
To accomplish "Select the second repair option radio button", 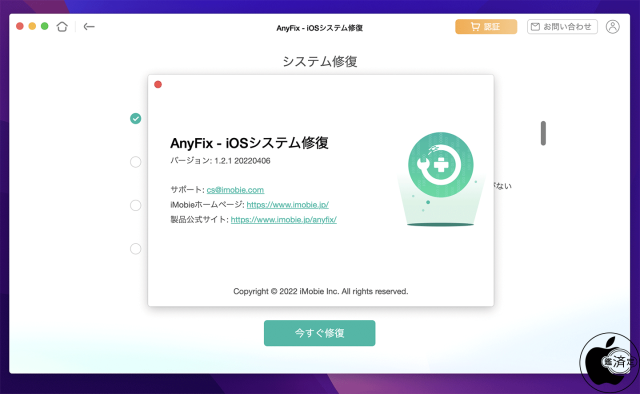I will pos(136,162).
